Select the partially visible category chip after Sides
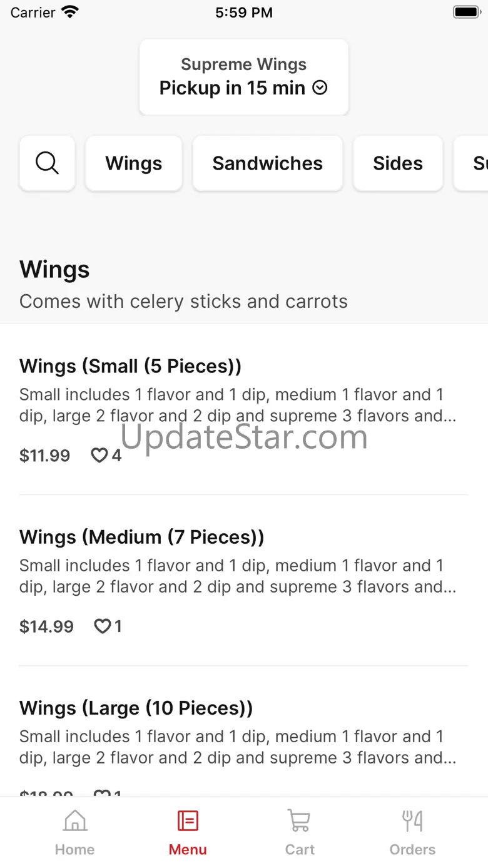 pyautogui.click(x=473, y=163)
